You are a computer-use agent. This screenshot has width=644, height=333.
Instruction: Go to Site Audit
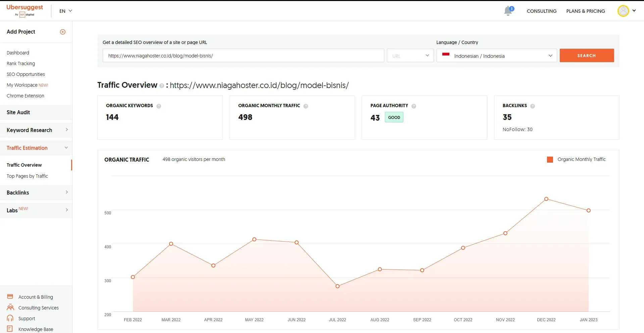pos(18,112)
